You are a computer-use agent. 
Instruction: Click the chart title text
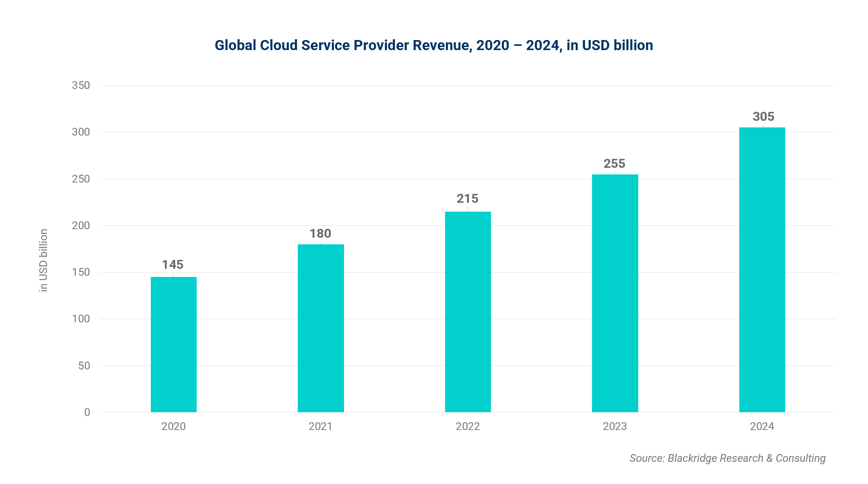click(x=434, y=45)
